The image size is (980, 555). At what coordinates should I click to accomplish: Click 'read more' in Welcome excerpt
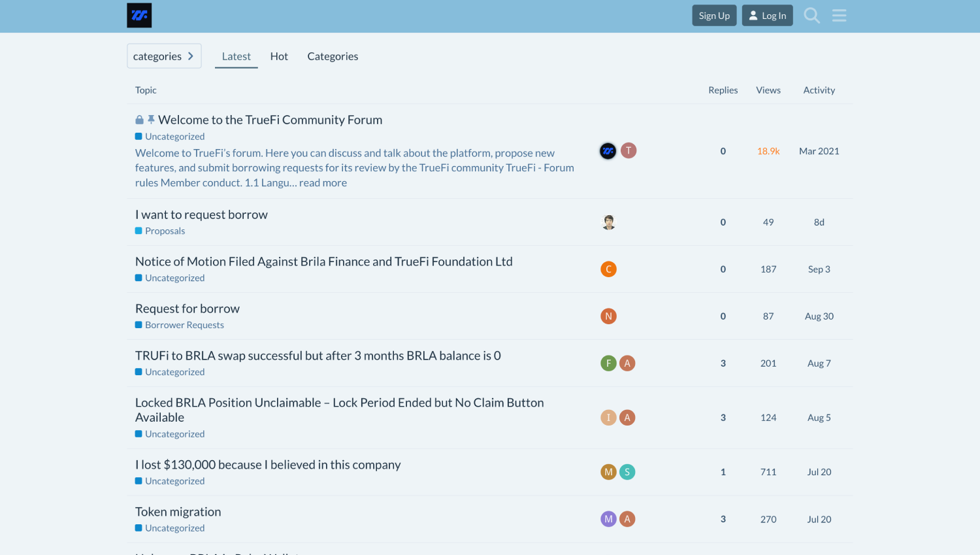[x=323, y=183]
